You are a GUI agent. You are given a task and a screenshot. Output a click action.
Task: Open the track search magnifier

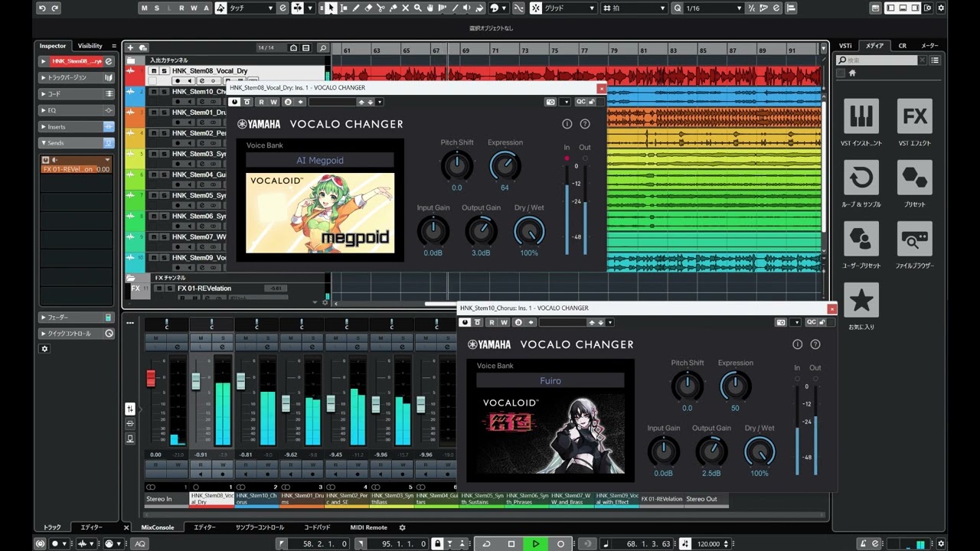(323, 47)
